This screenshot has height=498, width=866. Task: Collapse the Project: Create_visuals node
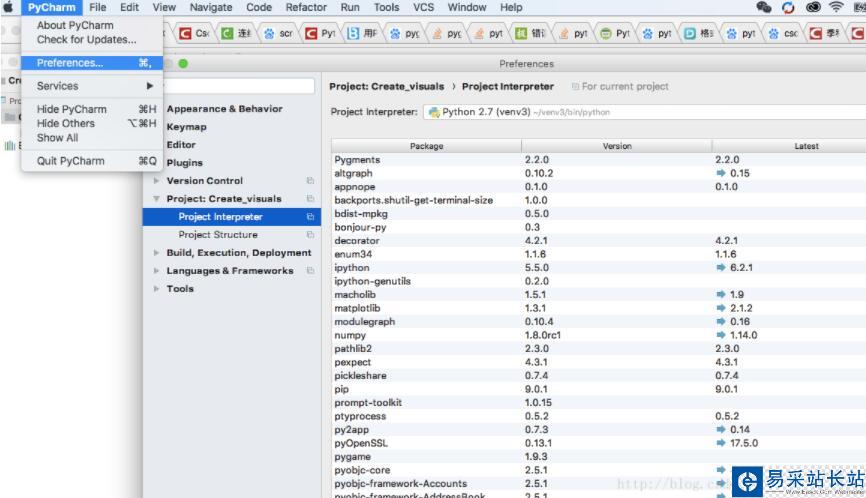click(157, 199)
